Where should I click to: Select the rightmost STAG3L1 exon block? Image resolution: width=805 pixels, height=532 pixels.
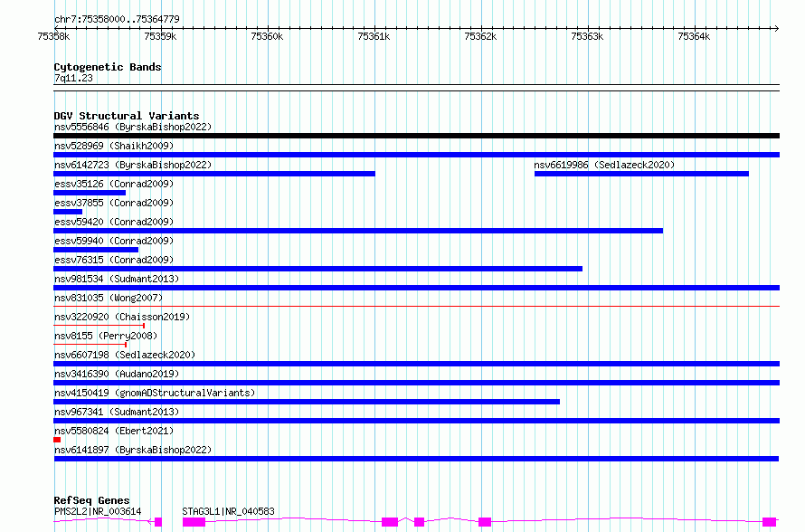tap(769, 522)
